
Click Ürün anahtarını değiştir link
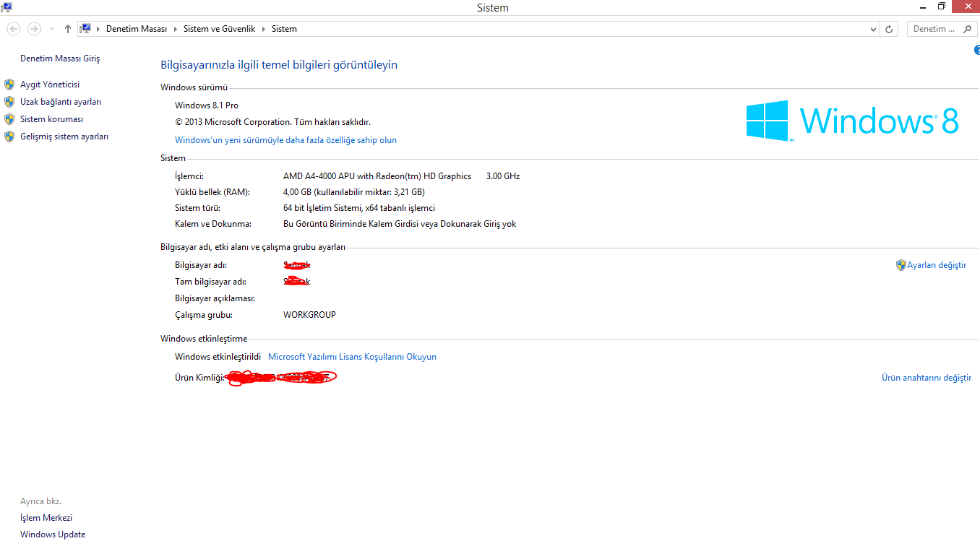(927, 378)
